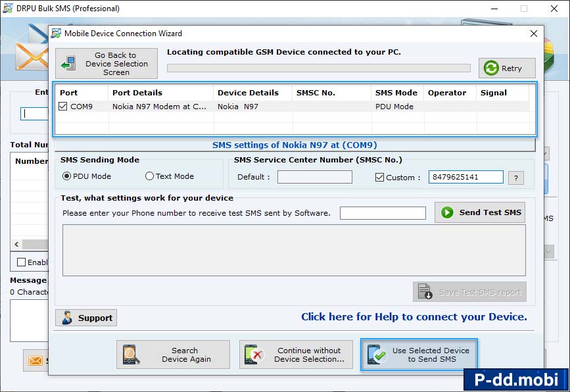Click the support person icon
This screenshot has width=570, height=392.
click(x=67, y=318)
